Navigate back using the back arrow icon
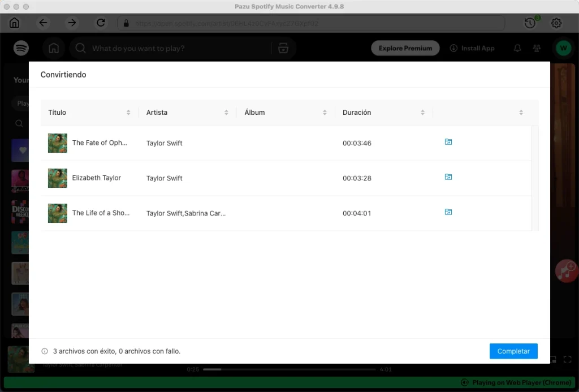The height and width of the screenshot is (392, 579). coord(43,23)
